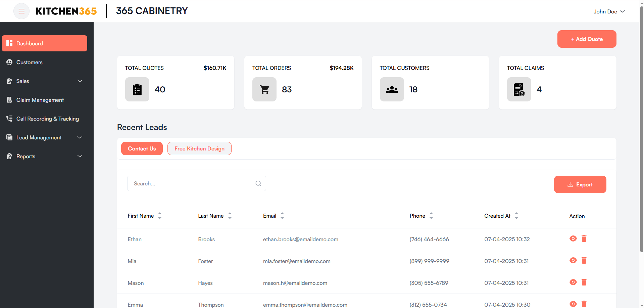View Mason Hayes lead via eye icon
Viewport: 644px width, 308px height.
(x=573, y=282)
